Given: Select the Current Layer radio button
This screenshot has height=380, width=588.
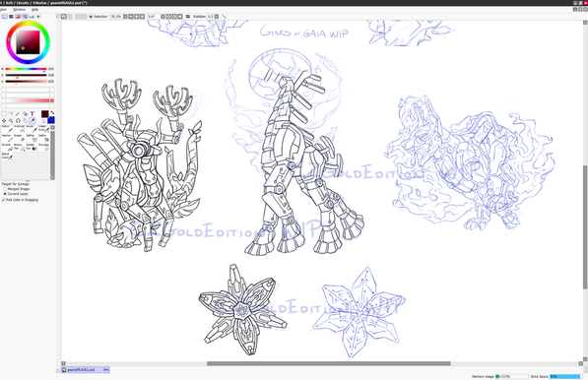Looking at the screenshot, I should 5,194.
